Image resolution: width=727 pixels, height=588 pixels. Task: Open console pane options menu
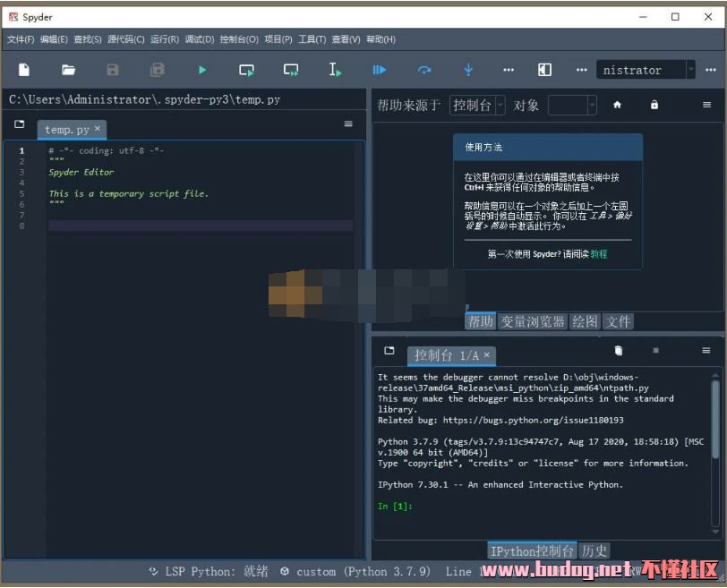pyautogui.click(x=706, y=351)
